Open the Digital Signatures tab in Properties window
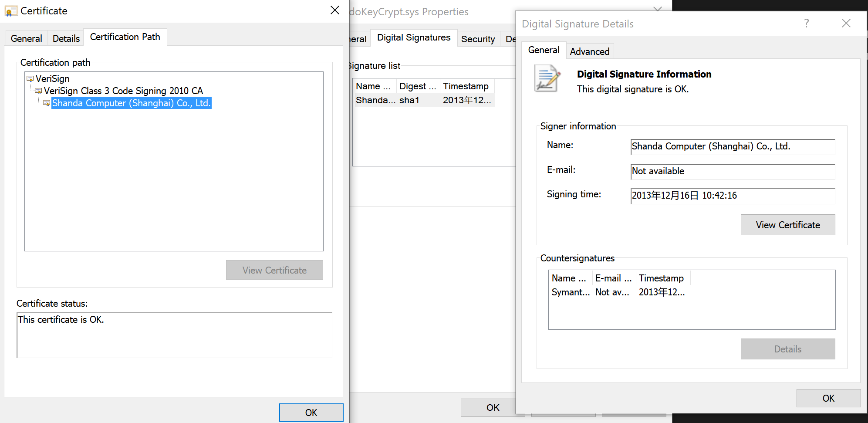Viewport: 868px width, 423px height. tap(414, 38)
